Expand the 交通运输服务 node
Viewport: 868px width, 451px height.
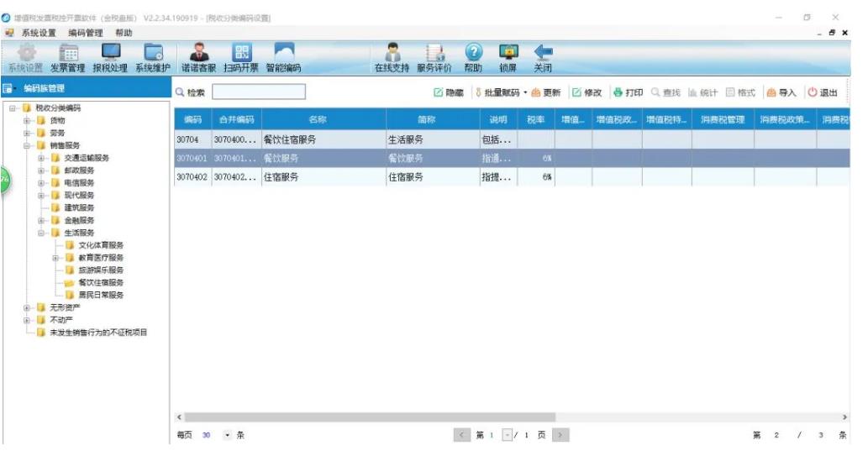coord(41,158)
